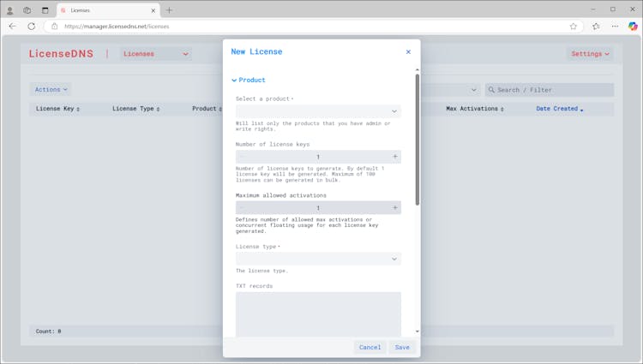
Task: Collapse the Product section
Action: pos(249,81)
